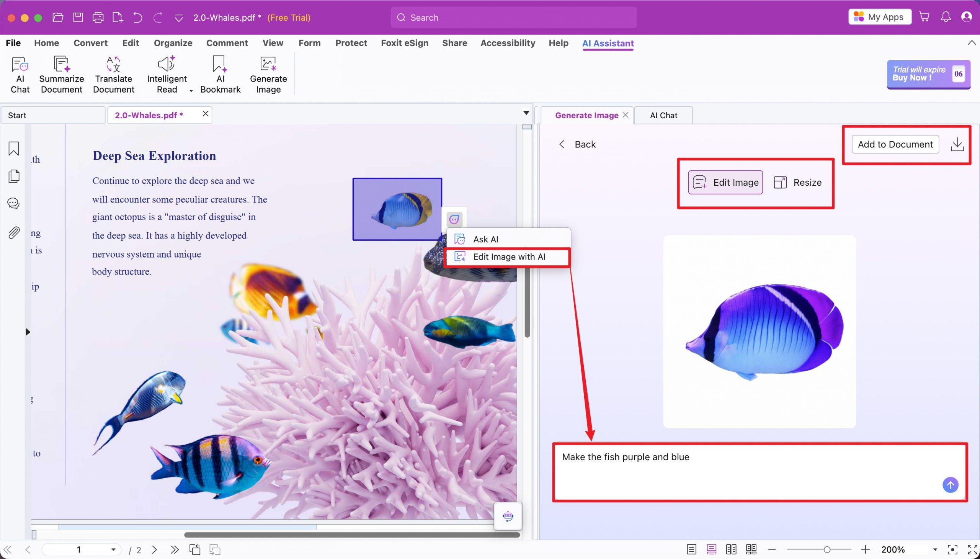This screenshot has height=559, width=980.
Task: Select Resize mode
Action: pyautogui.click(x=797, y=182)
